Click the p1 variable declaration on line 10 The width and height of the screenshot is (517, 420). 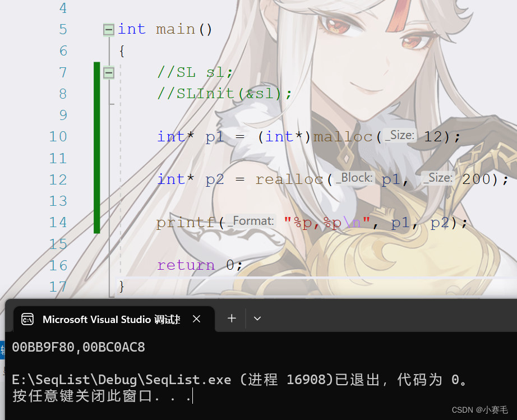[x=215, y=137]
